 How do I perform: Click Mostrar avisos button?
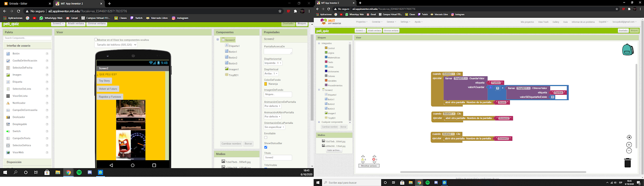coord(369,166)
